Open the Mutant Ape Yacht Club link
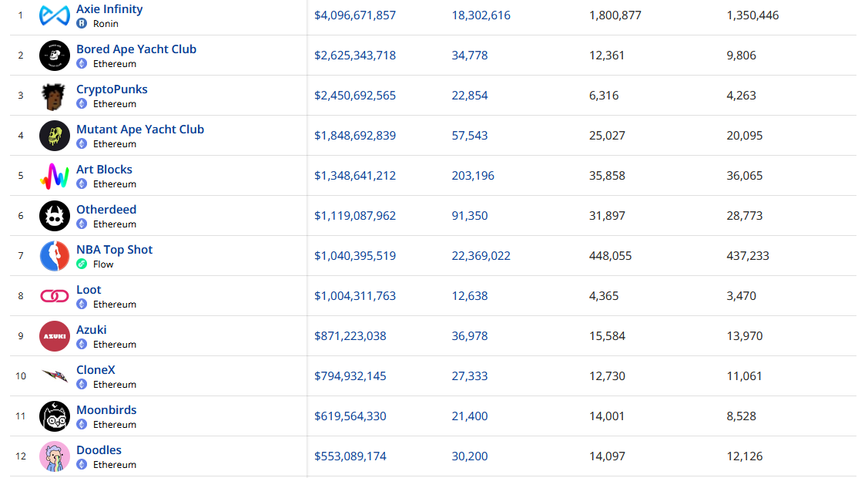 (x=140, y=130)
